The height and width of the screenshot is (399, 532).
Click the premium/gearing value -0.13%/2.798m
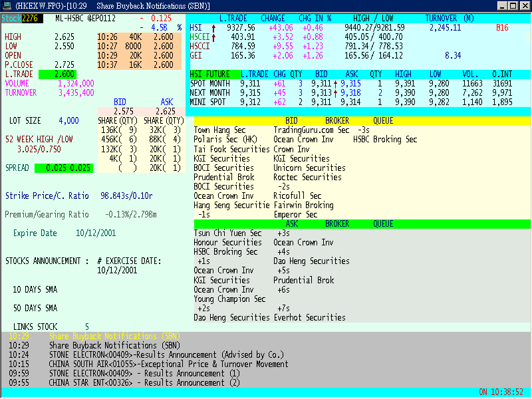coord(130,214)
